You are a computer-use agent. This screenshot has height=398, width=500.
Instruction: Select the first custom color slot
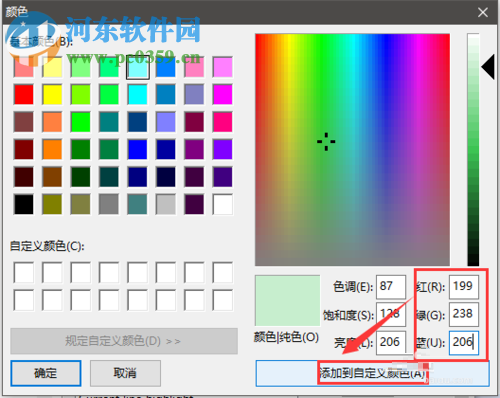tap(24, 272)
